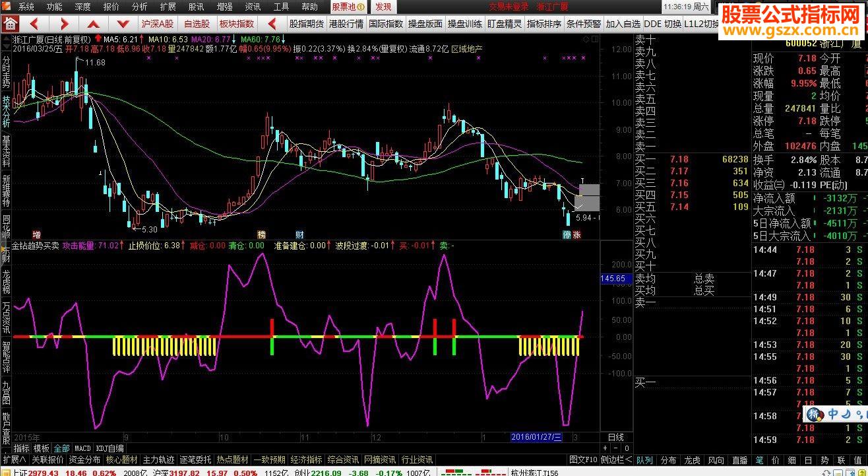Click the 盯盘精灵 toolbar button

click(505, 24)
